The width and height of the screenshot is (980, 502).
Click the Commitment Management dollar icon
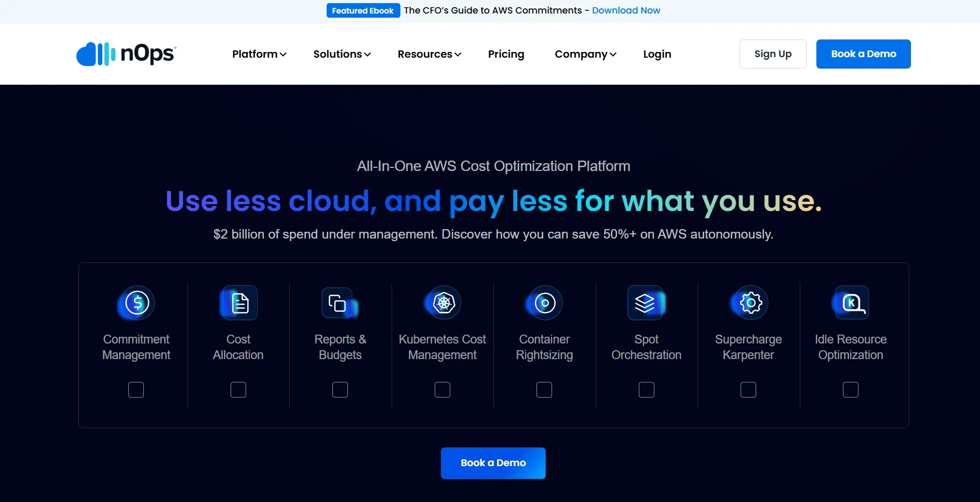tap(137, 302)
